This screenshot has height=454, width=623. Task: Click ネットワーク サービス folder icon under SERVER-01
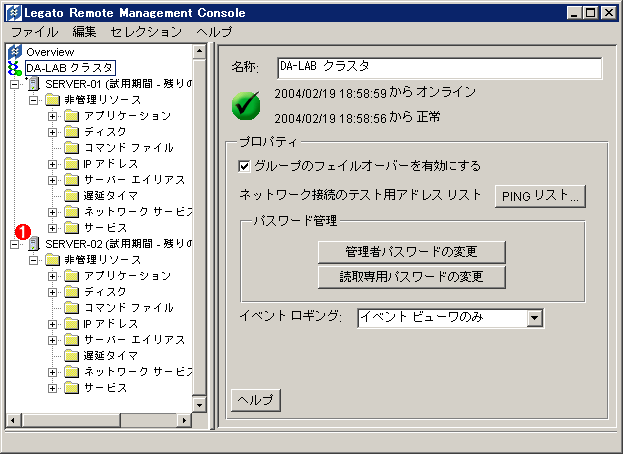72,212
